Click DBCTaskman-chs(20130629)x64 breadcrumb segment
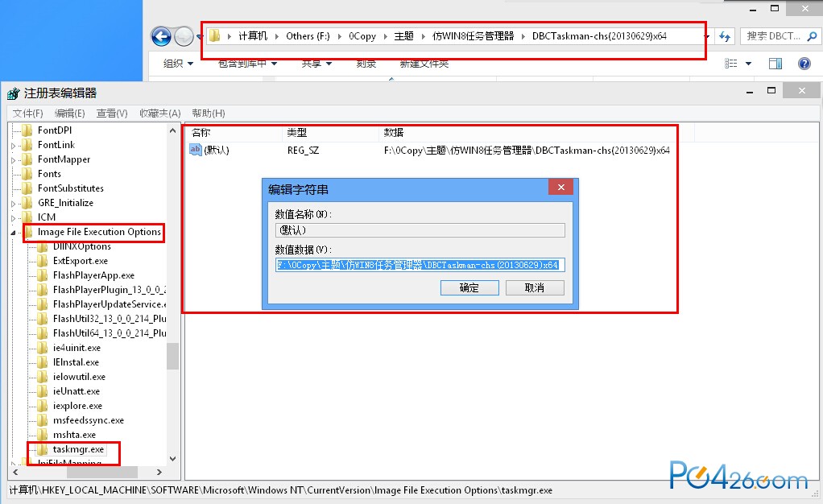Screen dimensions: 823x504 [599, 35]
